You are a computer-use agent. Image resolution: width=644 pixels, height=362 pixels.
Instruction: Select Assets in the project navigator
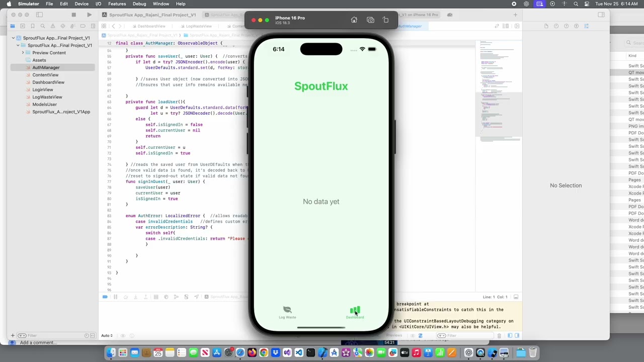pyautogui.click(x=39, y=60)
